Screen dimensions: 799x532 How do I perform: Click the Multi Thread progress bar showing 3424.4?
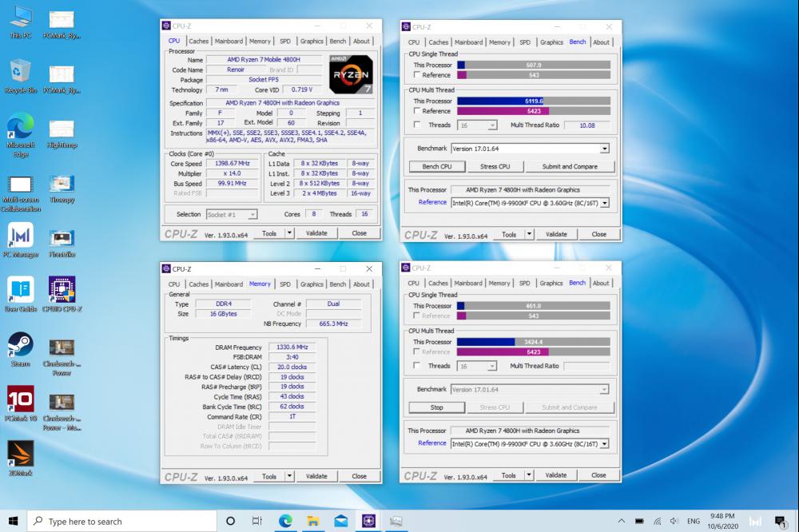(x=533, y=342)
